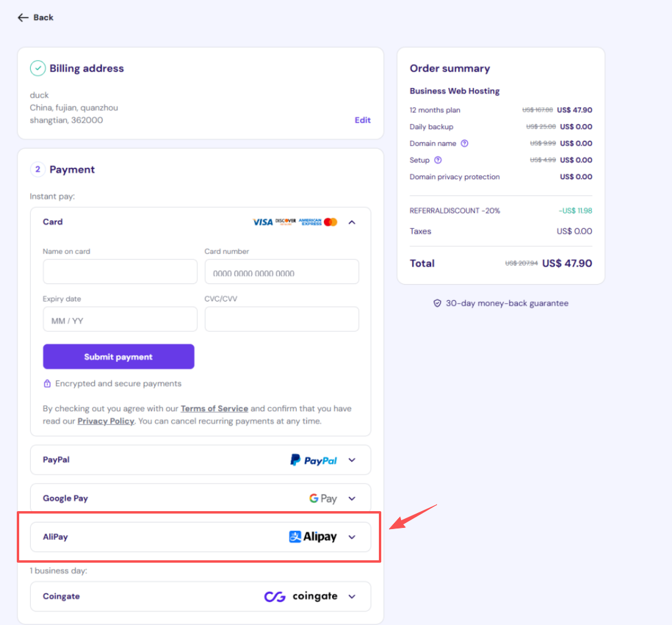Click the Instant pay label

(x=52, y=196)
